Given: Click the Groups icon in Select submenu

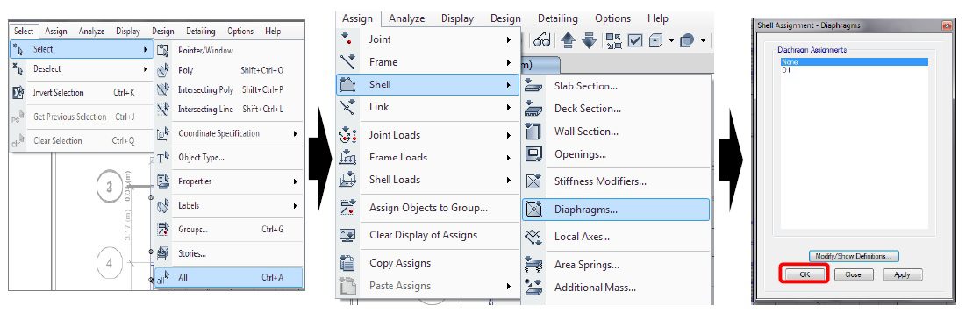Looking at the screenshot, I should coord(163,230).
